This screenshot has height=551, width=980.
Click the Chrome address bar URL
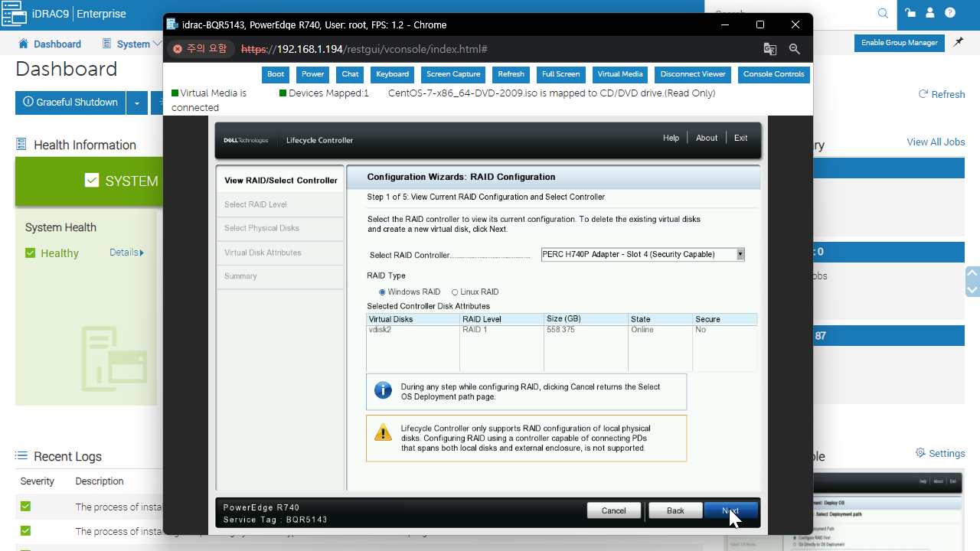[x=364, y=49]
